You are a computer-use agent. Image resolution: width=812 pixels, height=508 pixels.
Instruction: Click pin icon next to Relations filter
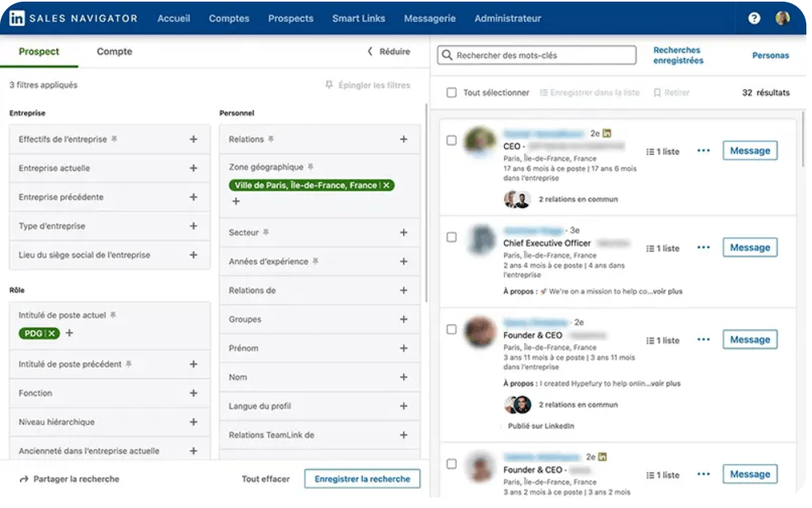click(271, 139)
